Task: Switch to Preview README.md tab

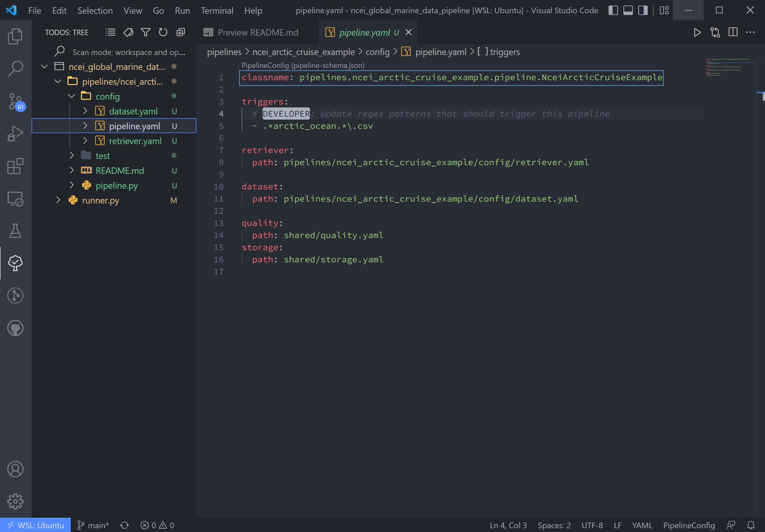Action: click(x=258, y=32)
